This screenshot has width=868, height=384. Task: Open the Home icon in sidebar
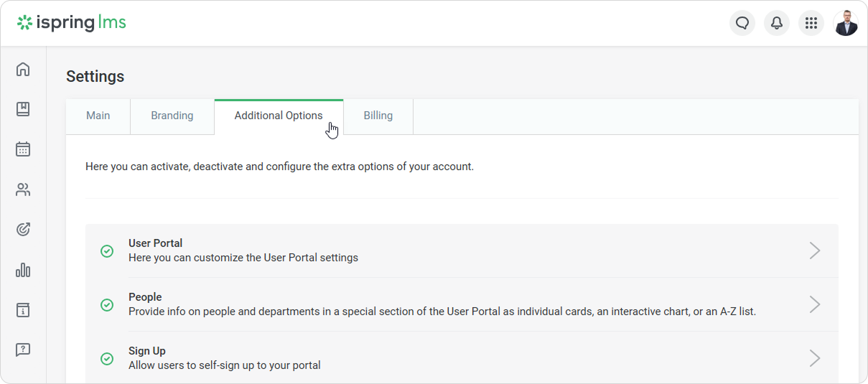(23, 70)
